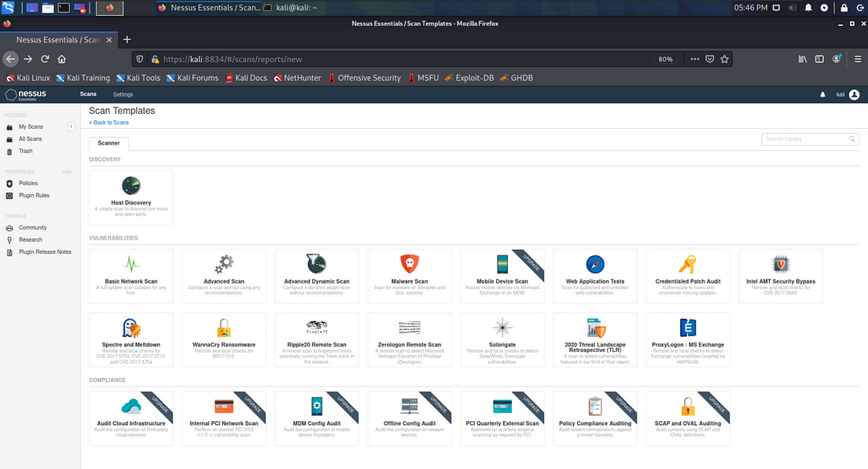Open the Exploit-DB bookmark
The height and width of the screenshot is (469, 868).
(x=469, y=78)
